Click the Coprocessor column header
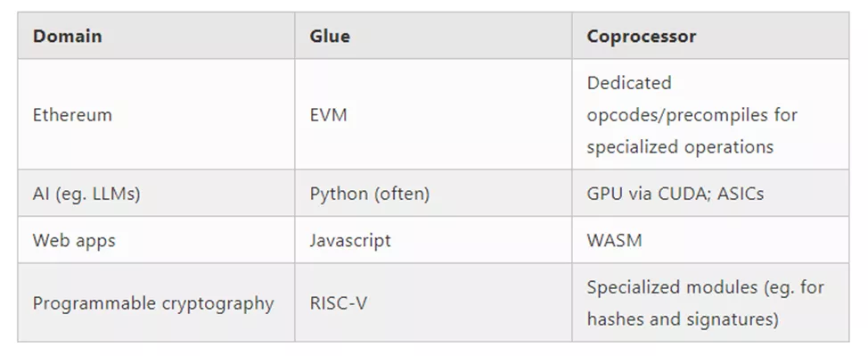Viewport: 868px width, 356px height. coord(710,36)
